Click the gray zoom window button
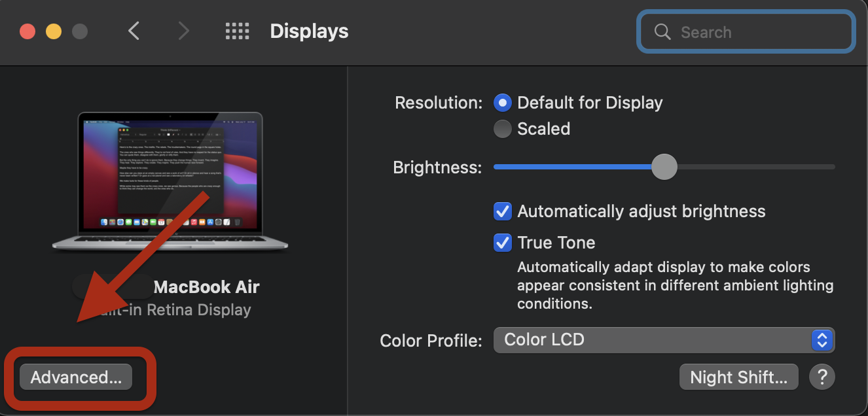Screen dimensions: 868x416 pyautogui.click(x=79, y=31)
